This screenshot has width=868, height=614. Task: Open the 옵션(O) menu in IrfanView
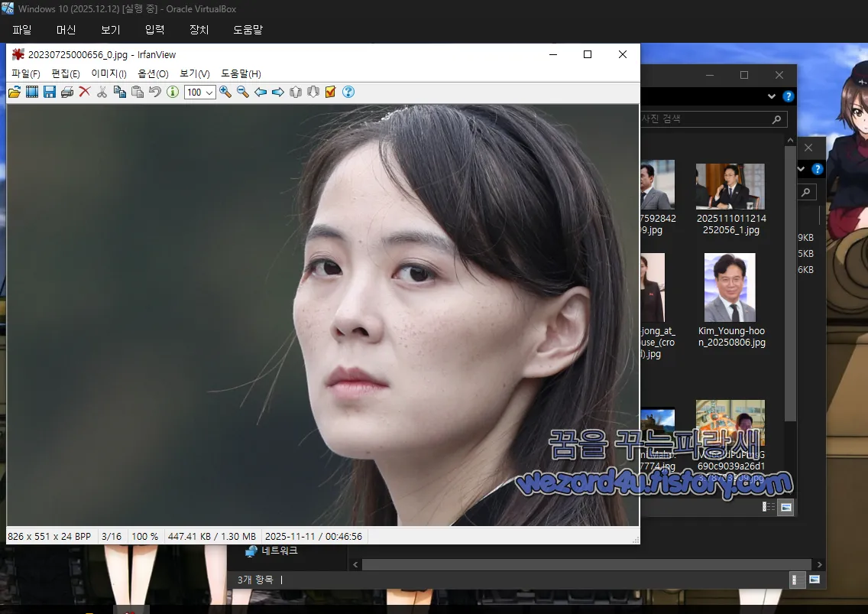click(x=154, y=73)
